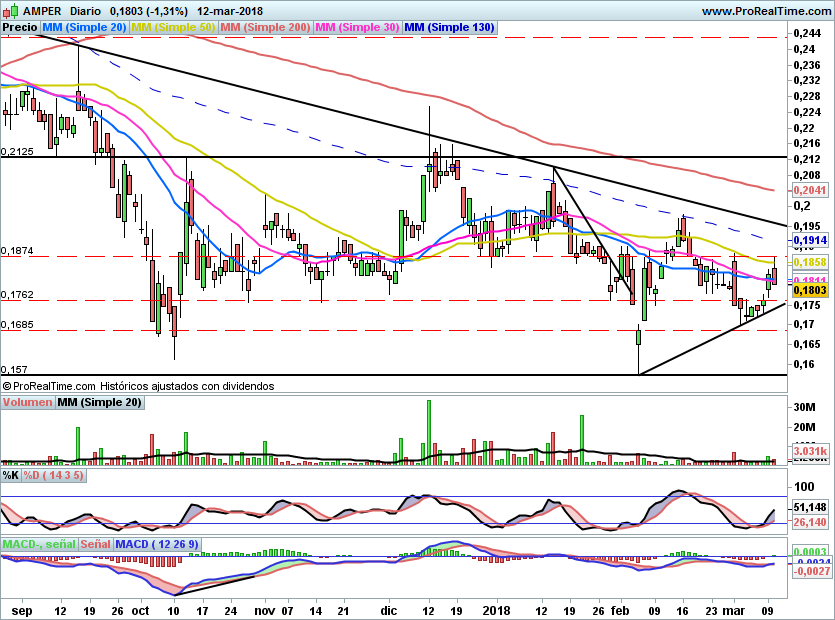Screen dimensions: 835x620
Task: Click the feb month marker on time axis
Action: point(620,610)
